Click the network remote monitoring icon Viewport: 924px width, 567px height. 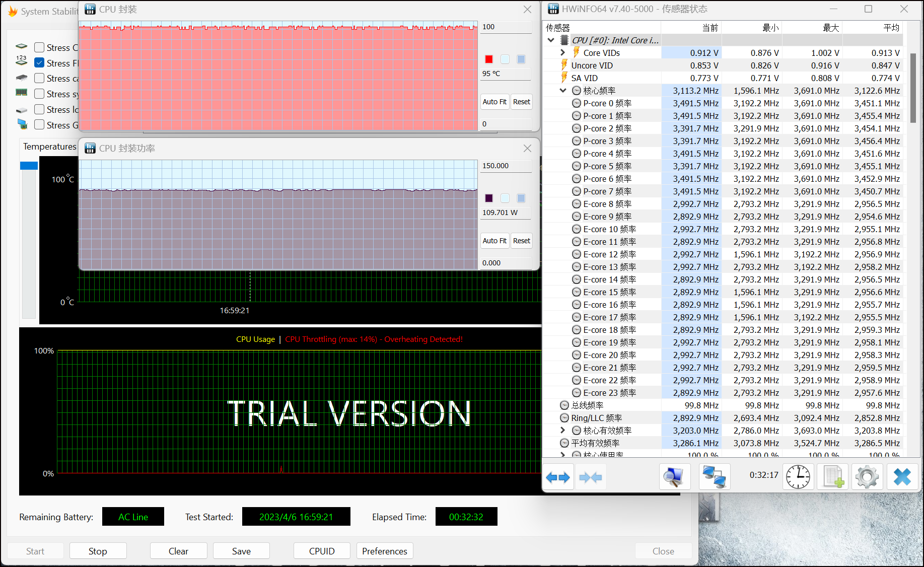pos(714,477)
